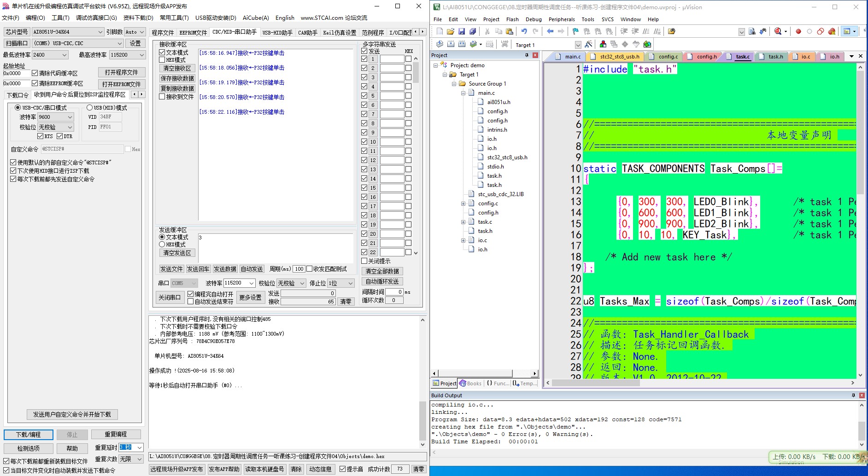This screenshot has height=476, width=868.
Task: Click the 远程现场升级APP发布 button
Action: (x=176, y=469)
